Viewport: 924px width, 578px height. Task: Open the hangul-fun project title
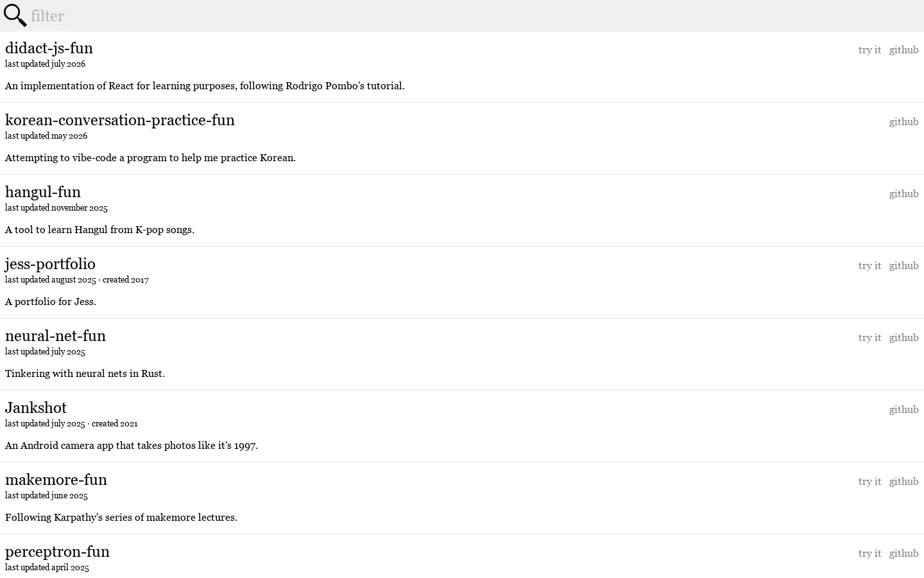coord(43,192)
